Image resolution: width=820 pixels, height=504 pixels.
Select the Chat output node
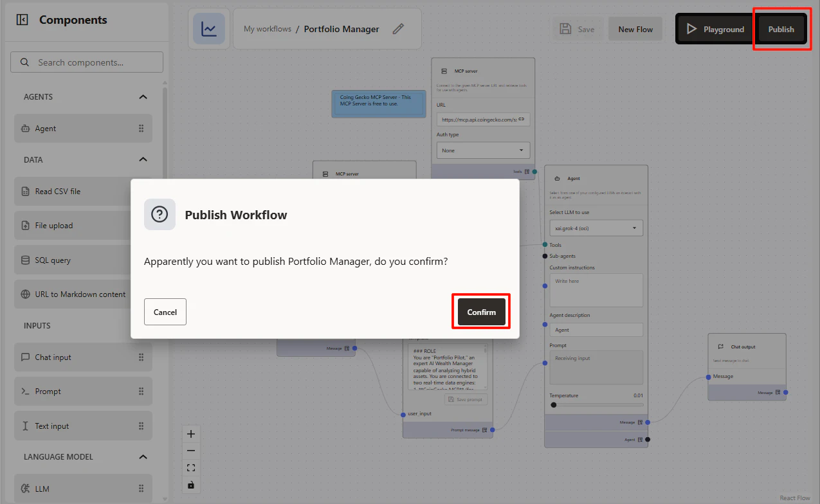pyautogui.click(x=747, y=366)
